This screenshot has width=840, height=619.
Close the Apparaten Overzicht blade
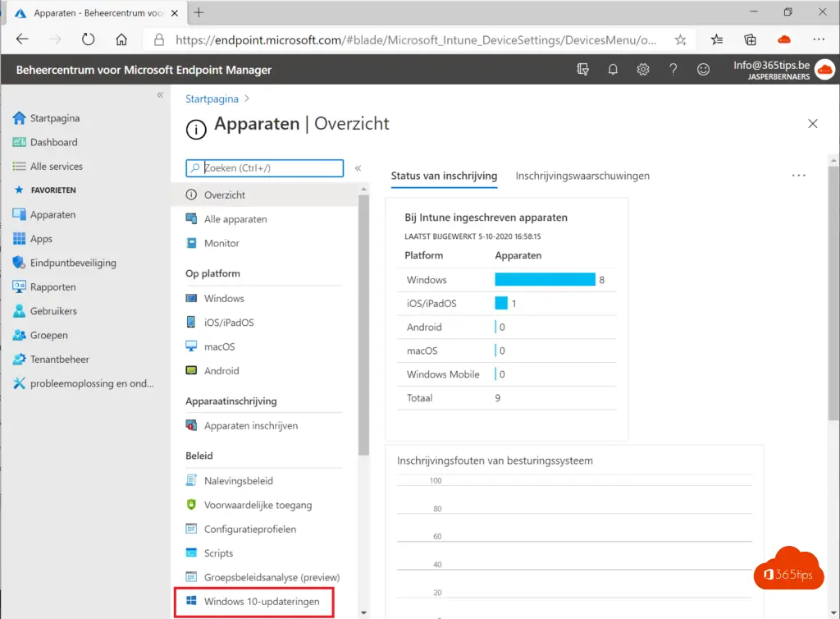click(813, 124)
